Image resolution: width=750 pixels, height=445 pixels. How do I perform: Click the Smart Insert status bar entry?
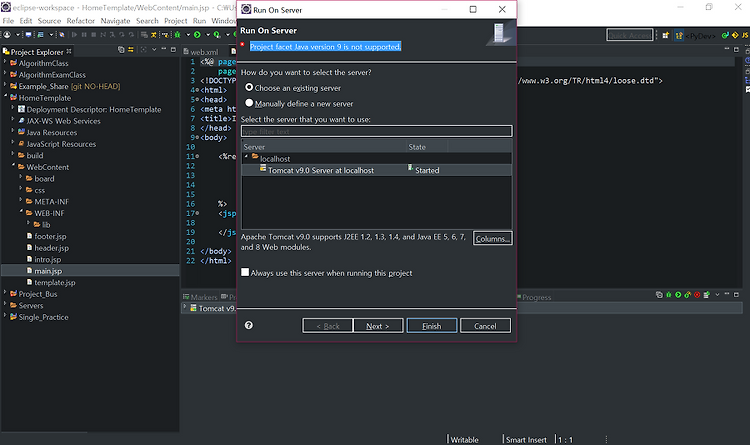[526, 439]
